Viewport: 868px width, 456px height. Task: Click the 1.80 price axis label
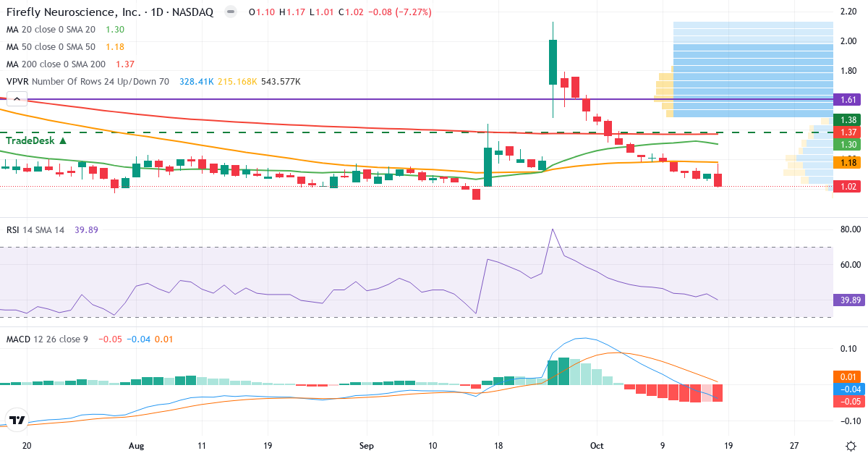coord(848,70)
